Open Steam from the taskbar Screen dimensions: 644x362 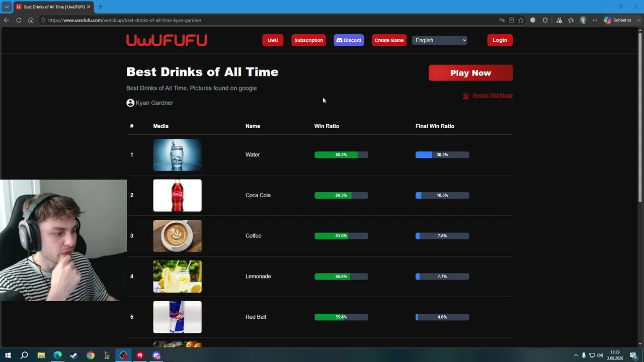[74, 355]
